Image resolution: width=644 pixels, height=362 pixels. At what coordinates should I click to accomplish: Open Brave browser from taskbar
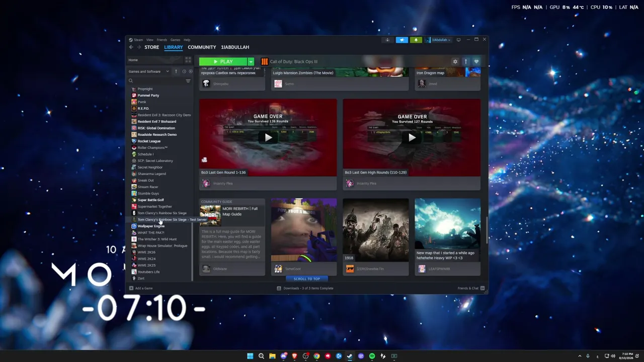tap(294, 356)
